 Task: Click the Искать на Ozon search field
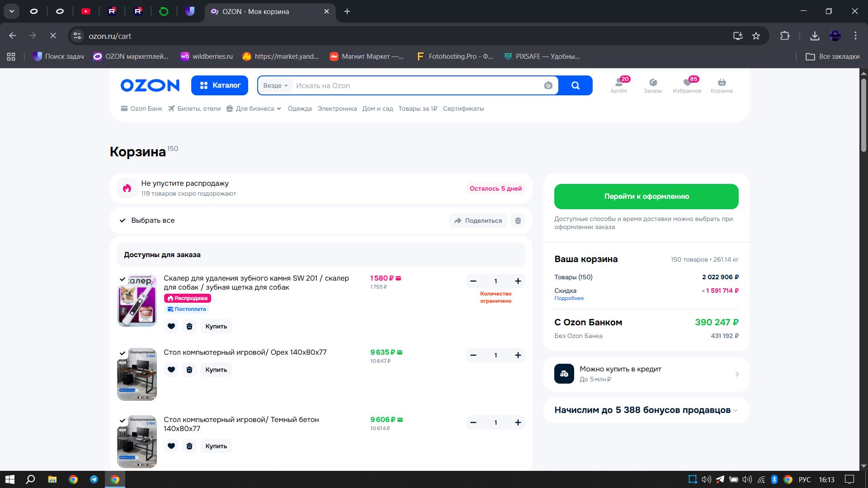[x=416, y=85]
